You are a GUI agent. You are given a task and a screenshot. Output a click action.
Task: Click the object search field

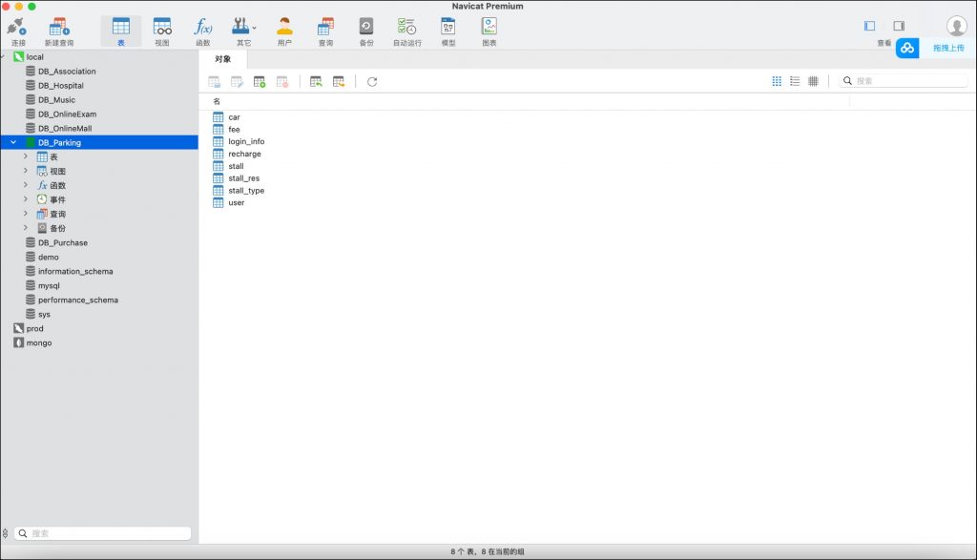908,82
